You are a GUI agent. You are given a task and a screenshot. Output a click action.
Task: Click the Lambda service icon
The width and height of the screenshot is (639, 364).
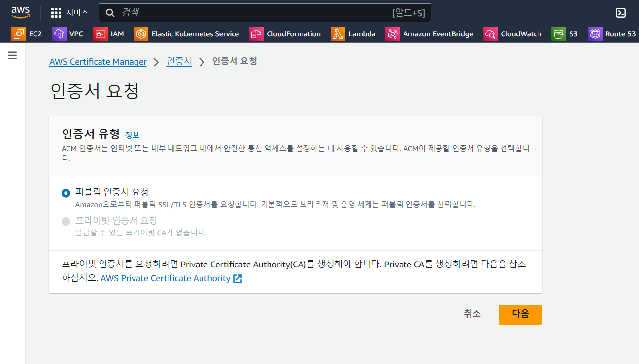click(x=338, y=34)
